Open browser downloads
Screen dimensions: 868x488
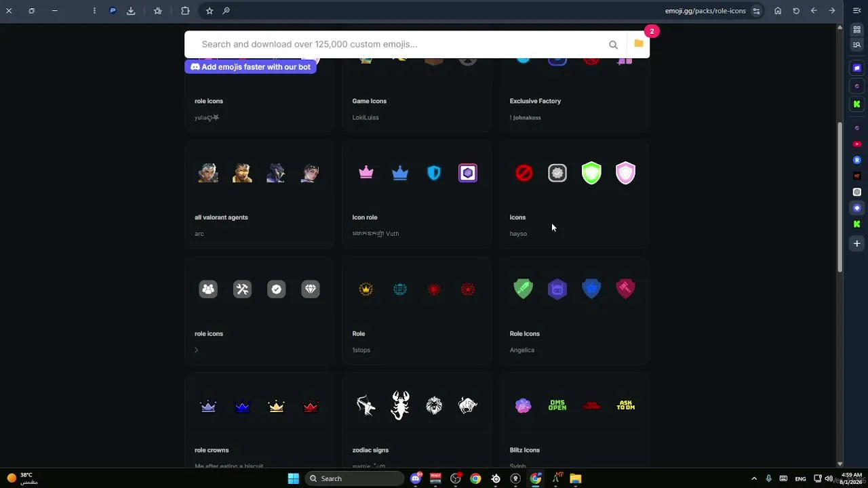point(131,11)
